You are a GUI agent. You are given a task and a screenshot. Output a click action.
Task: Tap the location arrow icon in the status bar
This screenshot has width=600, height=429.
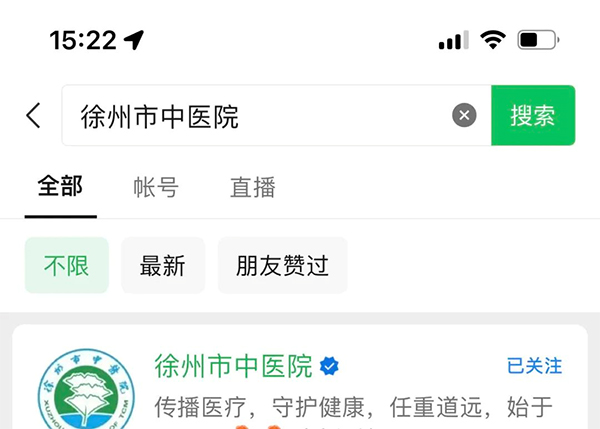(x=134, y=40)
